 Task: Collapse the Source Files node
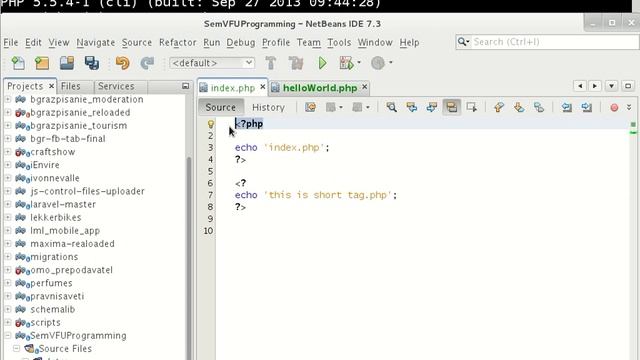point(16,349)
